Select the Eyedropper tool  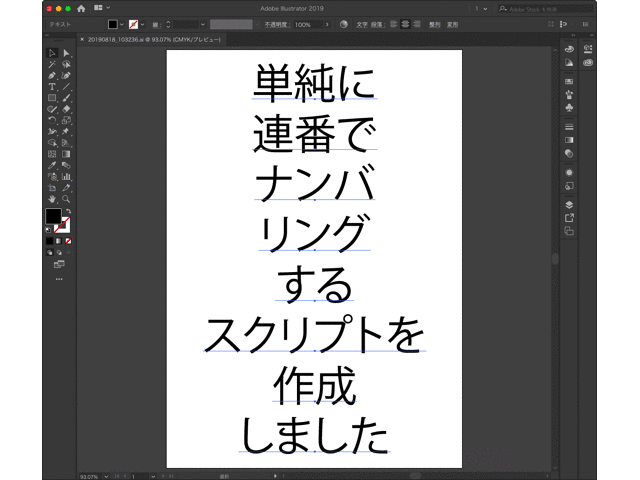tap(52, 165)
